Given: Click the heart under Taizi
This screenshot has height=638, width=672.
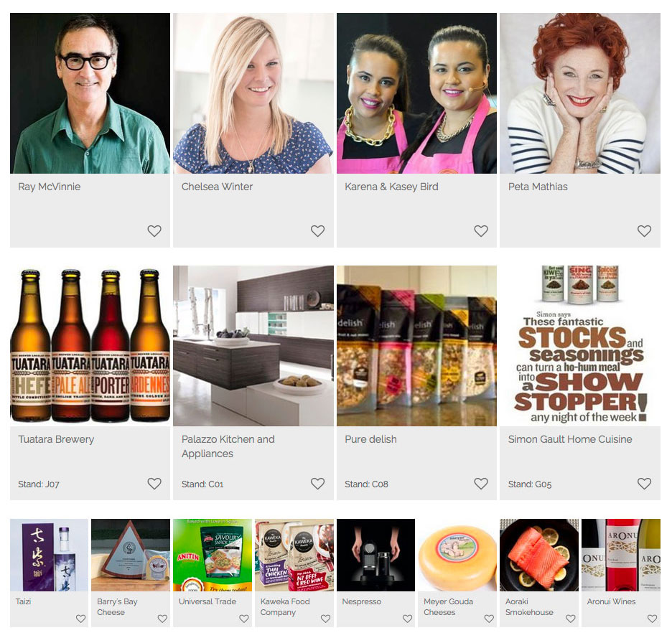Looking at the screenshot, I should pos(80,619).
